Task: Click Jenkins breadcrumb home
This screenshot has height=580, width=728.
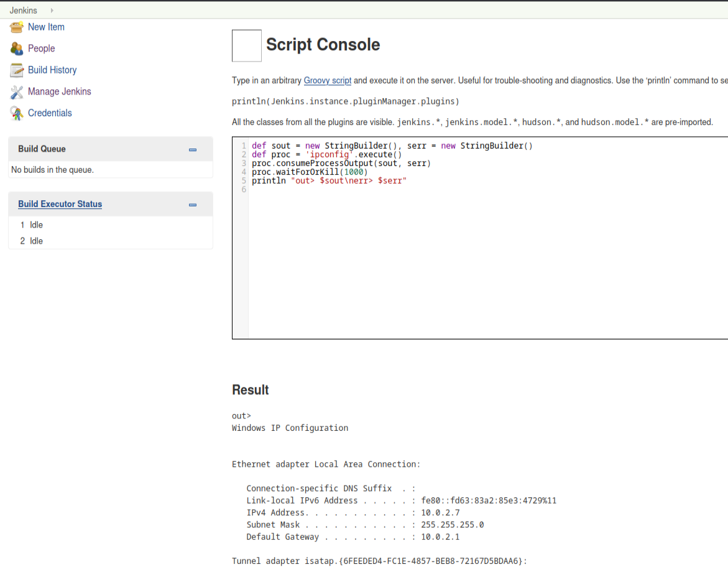Action: (x=23, y=10)
